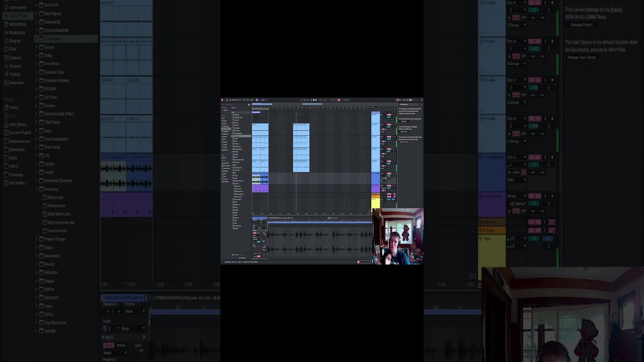
Task: Click the Manage Set button
Action: [404, 121]
